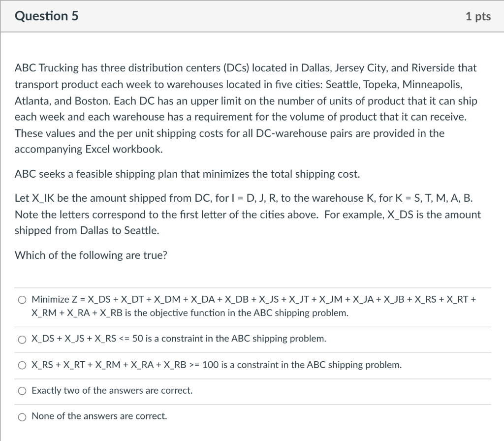The height and width of the screenshot is (441, 504).
Task: Choose the 'X_RS + X_RT + X_RM' constraint answer
Action: (22, 365)
